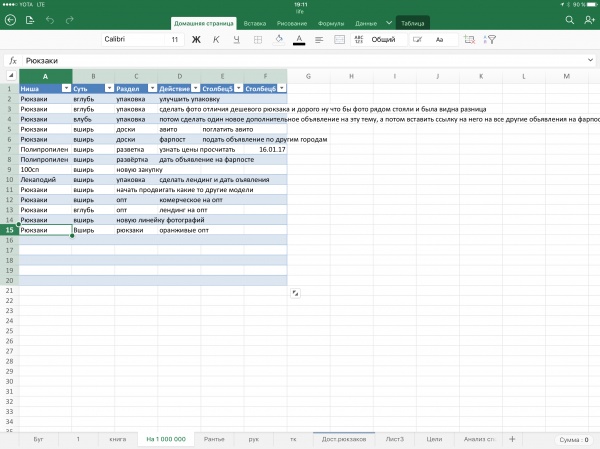Select cell улучшить упаковку

point(179,99)
